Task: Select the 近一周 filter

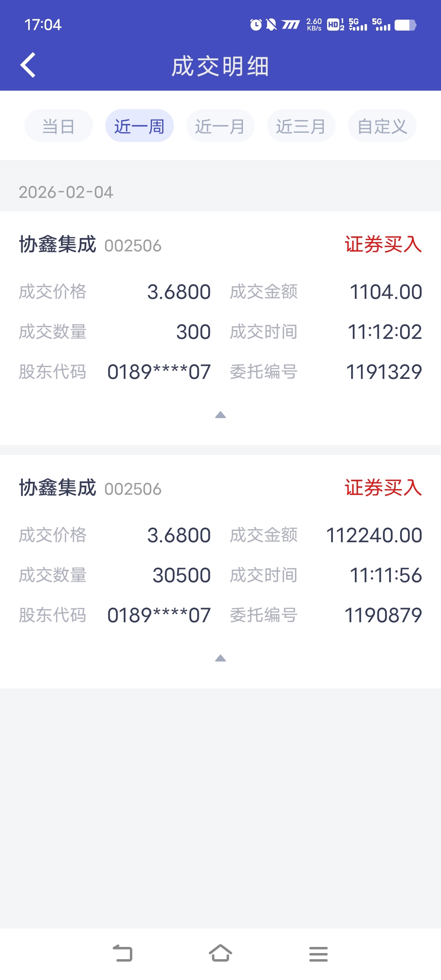Action: coord(139,126)
